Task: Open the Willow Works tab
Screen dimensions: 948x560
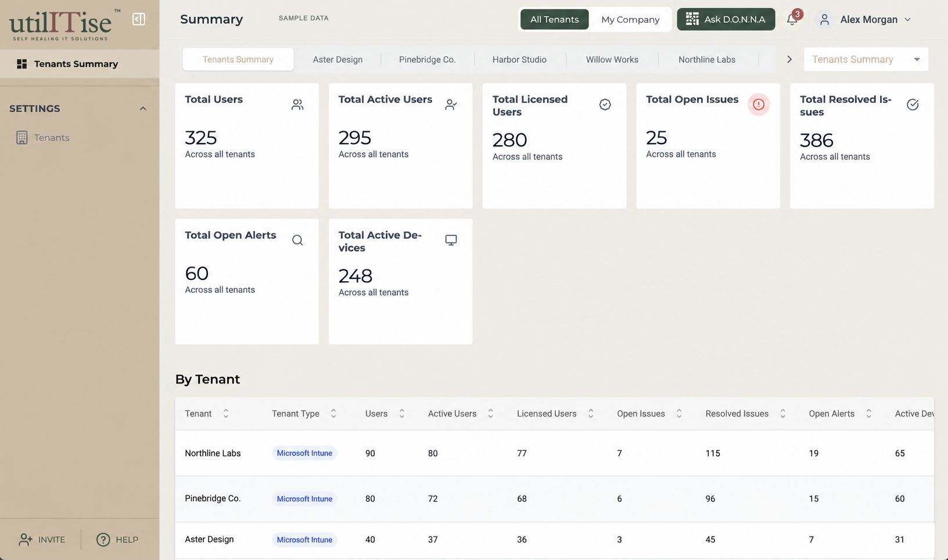Action: (612, 59)
